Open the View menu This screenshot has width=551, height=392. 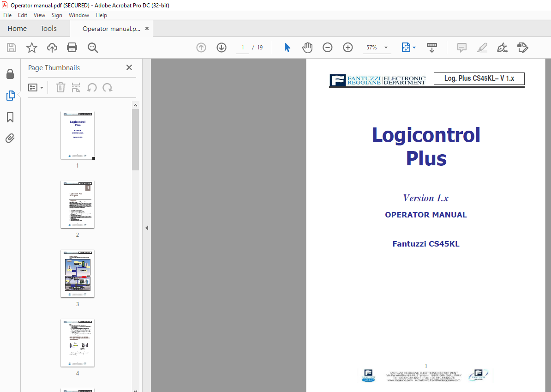tap(39, 15)
